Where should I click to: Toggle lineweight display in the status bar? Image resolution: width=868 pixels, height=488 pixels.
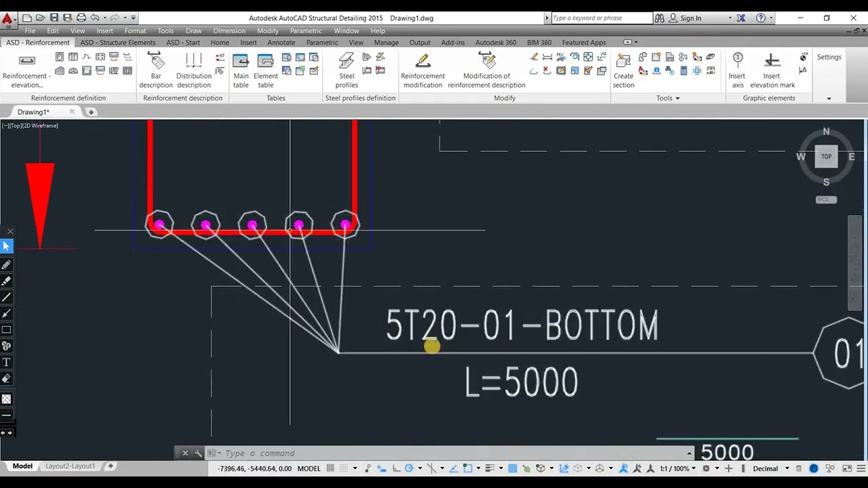tap(490, 468)
